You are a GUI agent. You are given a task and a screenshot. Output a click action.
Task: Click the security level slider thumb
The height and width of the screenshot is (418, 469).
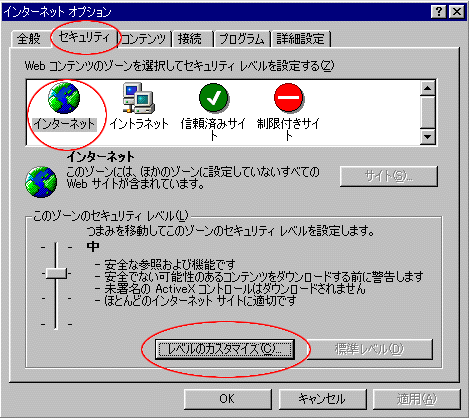click(x=56, y=273)
